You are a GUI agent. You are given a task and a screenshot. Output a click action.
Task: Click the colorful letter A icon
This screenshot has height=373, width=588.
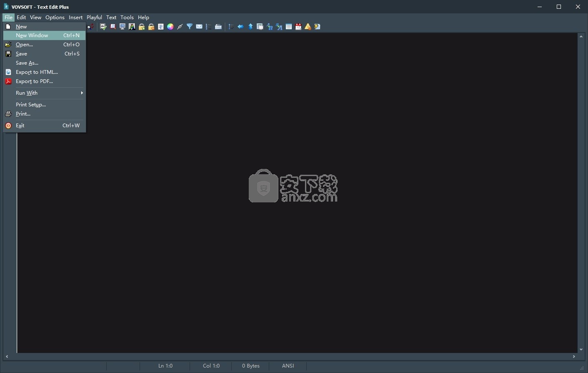click(132, 27)
